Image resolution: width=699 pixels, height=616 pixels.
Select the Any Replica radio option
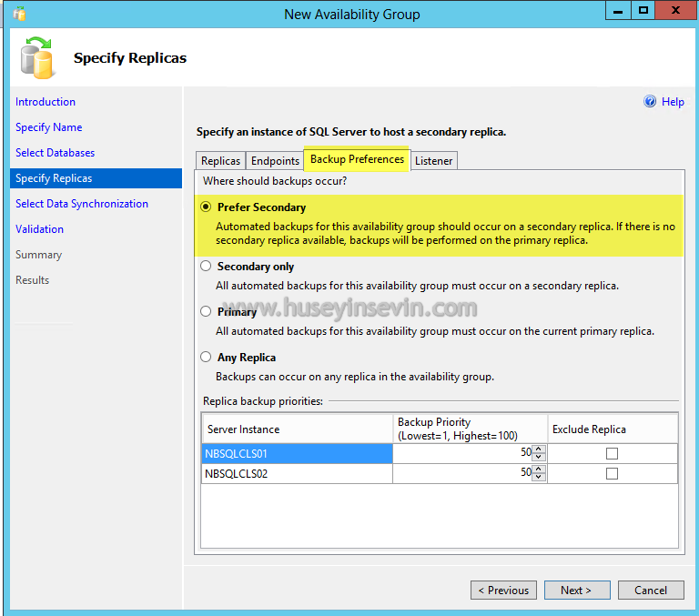206,357
